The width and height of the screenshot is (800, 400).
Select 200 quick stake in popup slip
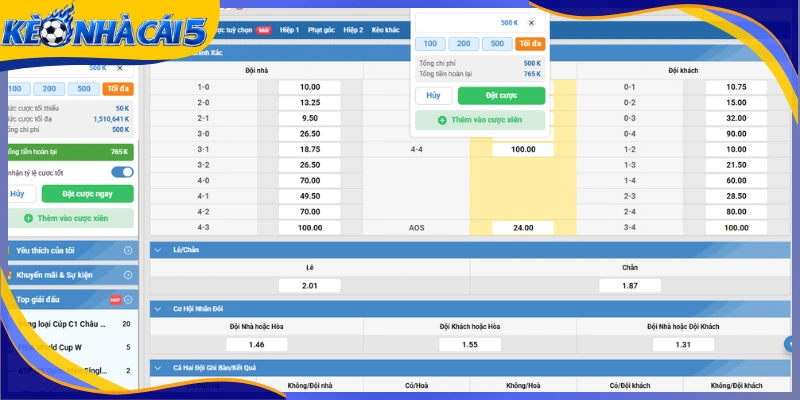pyautogui.click(x=464, y=44)
